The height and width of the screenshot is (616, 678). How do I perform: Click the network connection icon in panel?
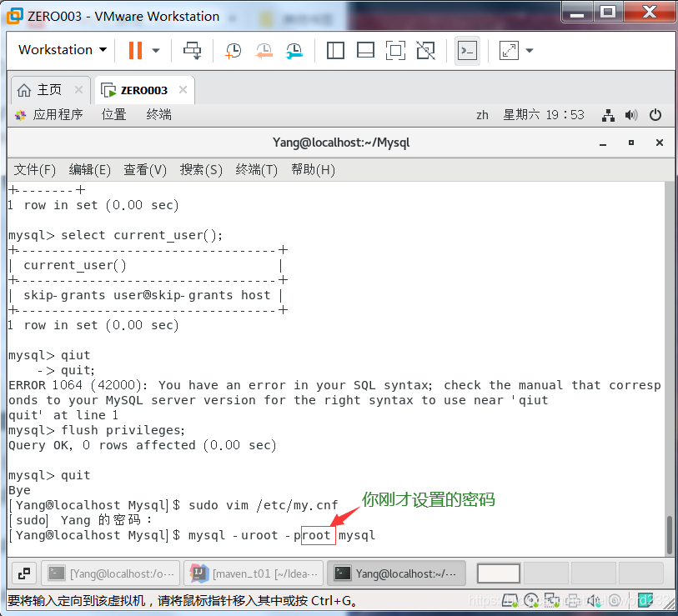(608, 115)
